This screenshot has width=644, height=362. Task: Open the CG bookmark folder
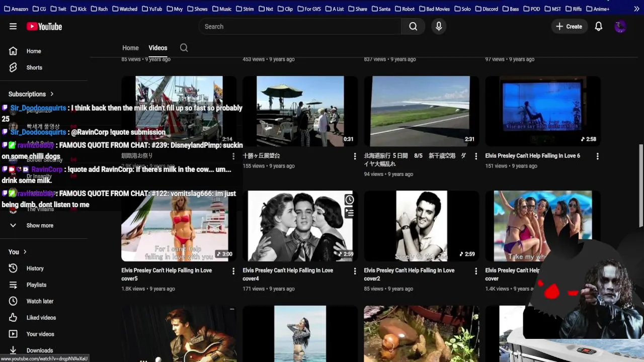(40, 9)
